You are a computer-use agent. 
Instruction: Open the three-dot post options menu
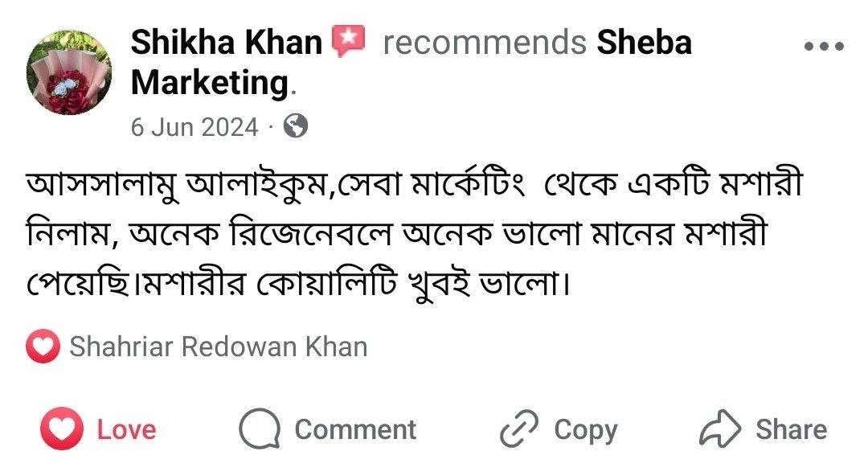[824, 47]
